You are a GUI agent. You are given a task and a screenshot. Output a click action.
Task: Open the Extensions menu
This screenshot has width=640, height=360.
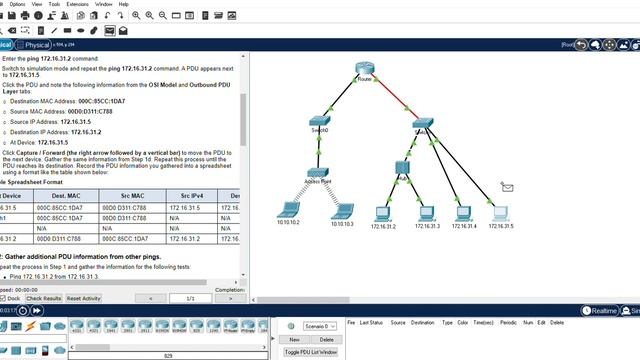[78, 4]
